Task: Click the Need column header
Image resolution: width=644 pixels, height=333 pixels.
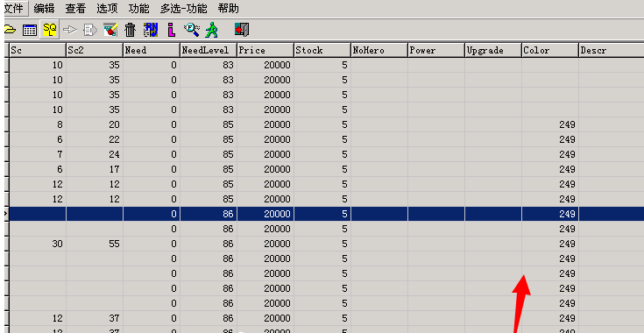Action: point(152,50)
